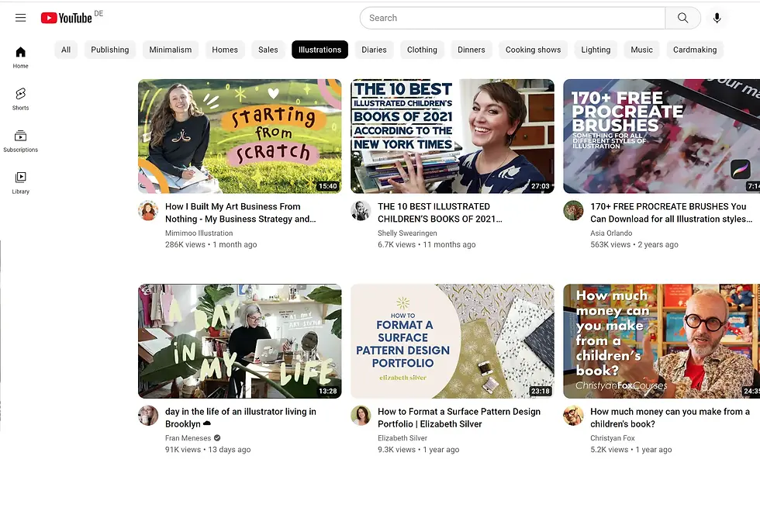
Task: Visit Mimimoo Illustration channel name
Action: click(x=199, y=233)
